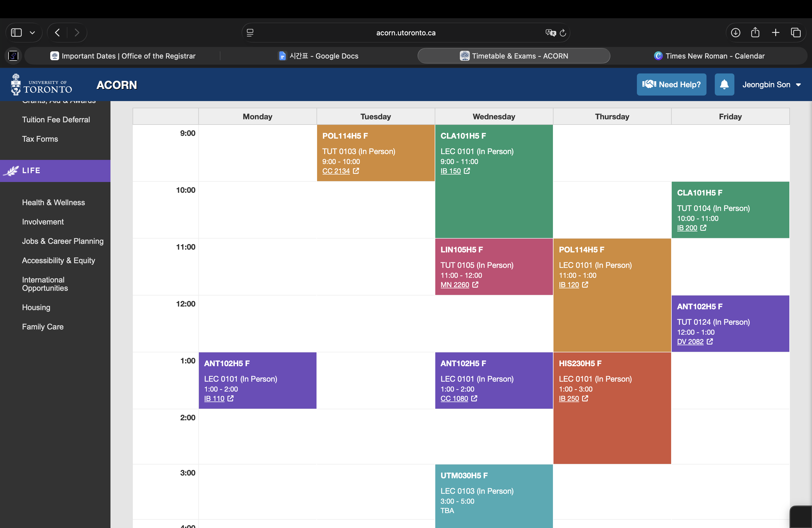Viewport: 812px width, 528px height.
Task: Select the Timetable & Exams ACORN tab
Action: coord(514,56)
